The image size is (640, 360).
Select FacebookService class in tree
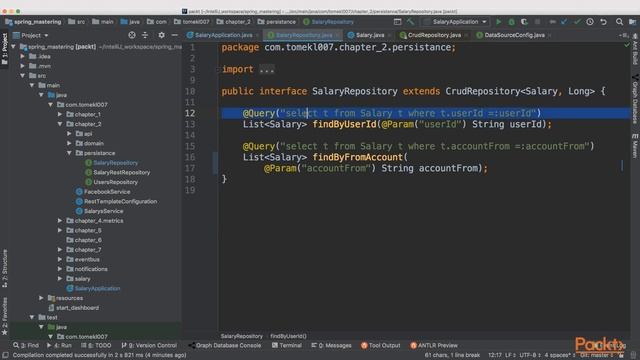point(107,191)
